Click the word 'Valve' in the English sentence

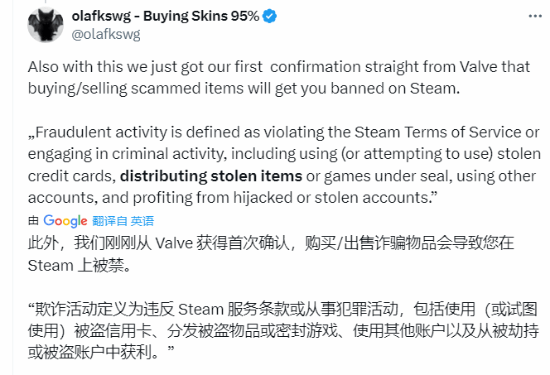coord(479,67)
